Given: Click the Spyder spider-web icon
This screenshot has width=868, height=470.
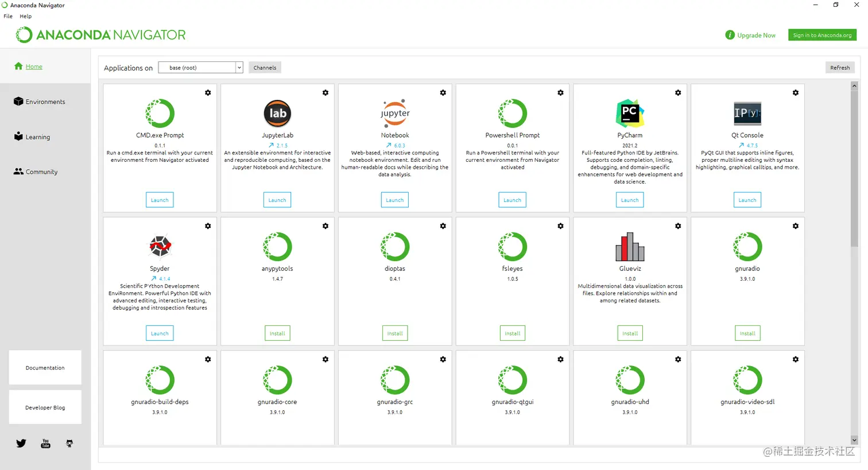Looking at the screenshot, I should click(x=160, y=247).
